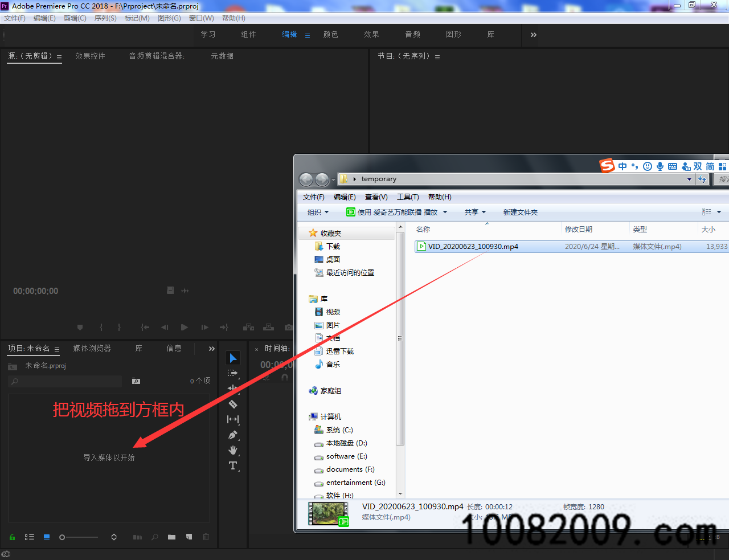Screen dimensions: 729x560
Task: Expand the workspace overflow chevron
Action: click(533, 35)
